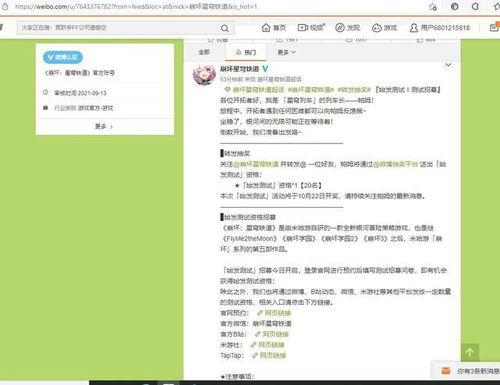Click the ★注意事项 heading
This screenshot has width=500, height=385.
237,377
